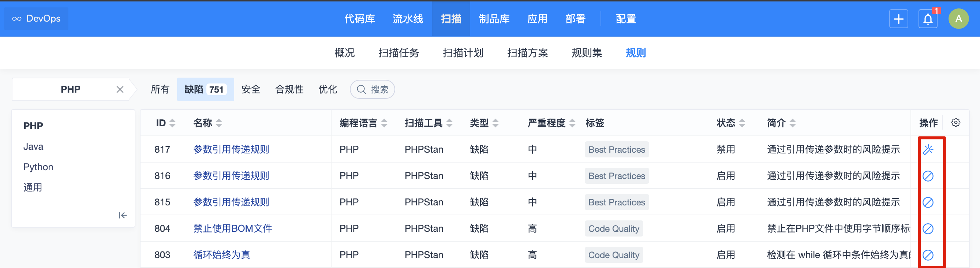Screen dimensions: 980x268
Task: Collapse the language sidebar panel
Action: point(123,216)
